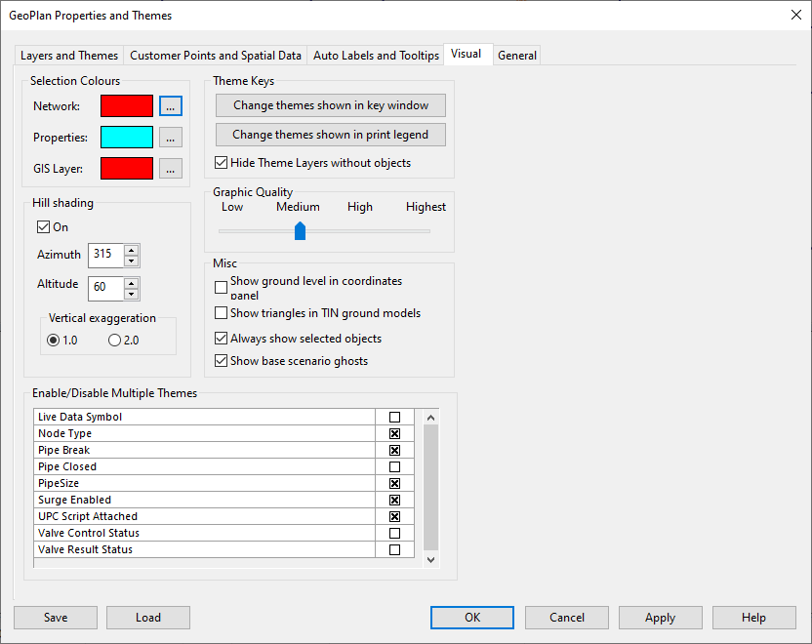
Task: Uncheck the UPC Script Attached theme box
Action: 394,516
